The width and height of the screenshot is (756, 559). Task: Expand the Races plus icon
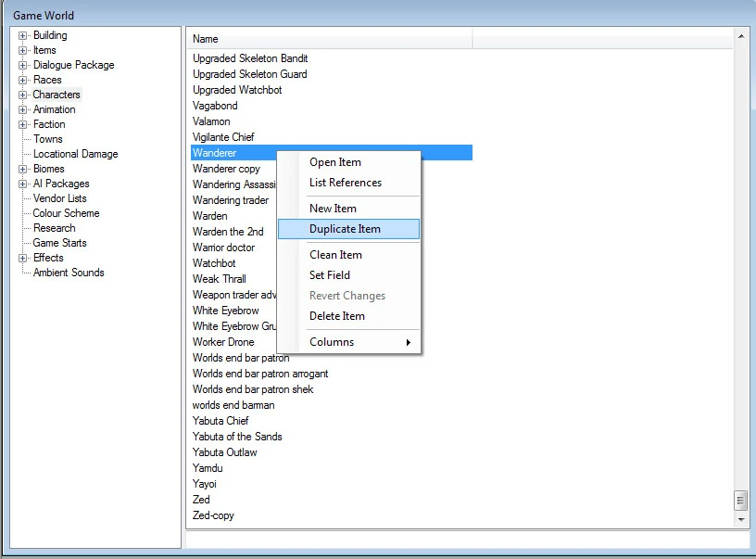click(x=22, y=80)
